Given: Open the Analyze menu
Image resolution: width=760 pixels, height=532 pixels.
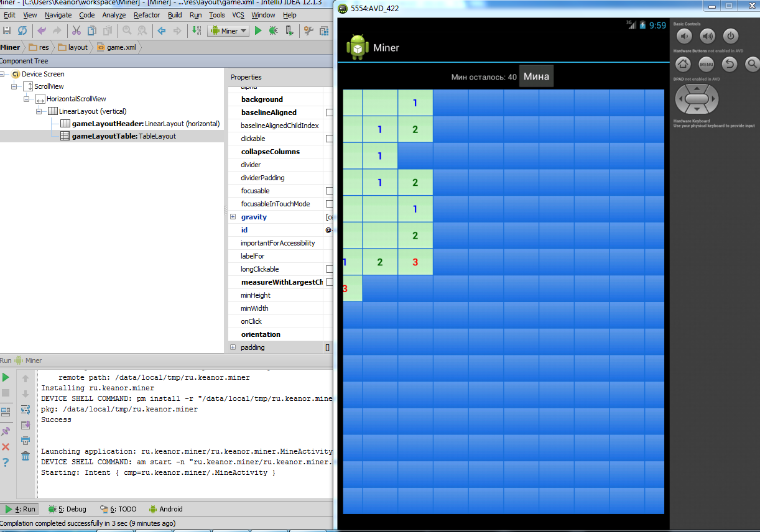Looking at the screenshot, I should click(114, 15).
